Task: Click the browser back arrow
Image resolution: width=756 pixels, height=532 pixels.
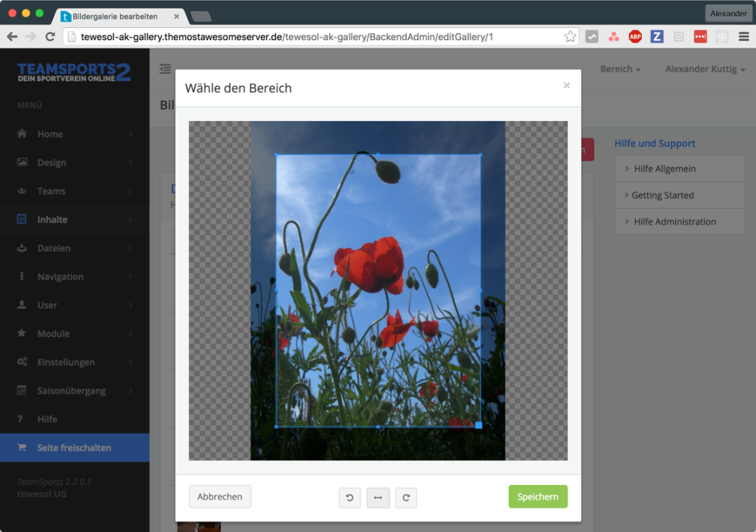Action: 12,36
